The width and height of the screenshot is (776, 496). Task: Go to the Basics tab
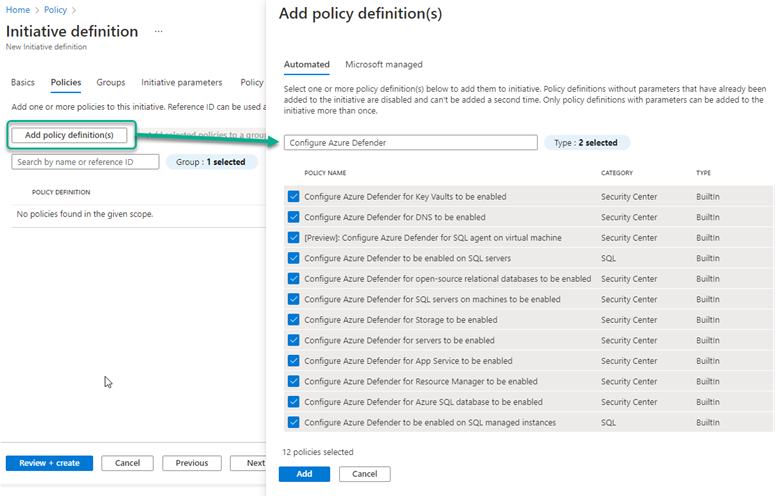point(24,83)
